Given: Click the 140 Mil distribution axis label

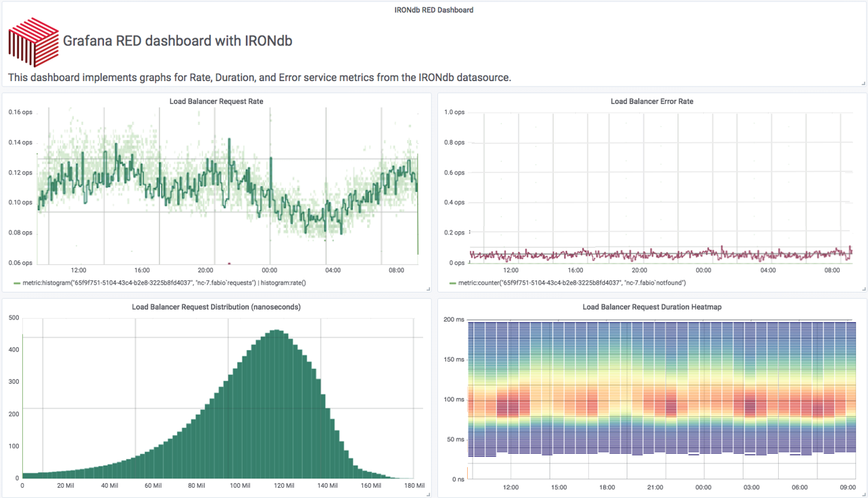Looking at the screenshot, I should pyautogui.click(x=327, y=486).
